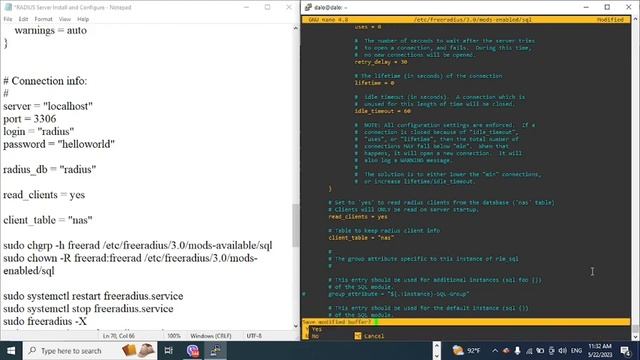Image resolution: width=640 pixels, height=360 pixels.
Task: Click 'idle_timeout = 60' in the terminal
Action: tap(382, 111)
